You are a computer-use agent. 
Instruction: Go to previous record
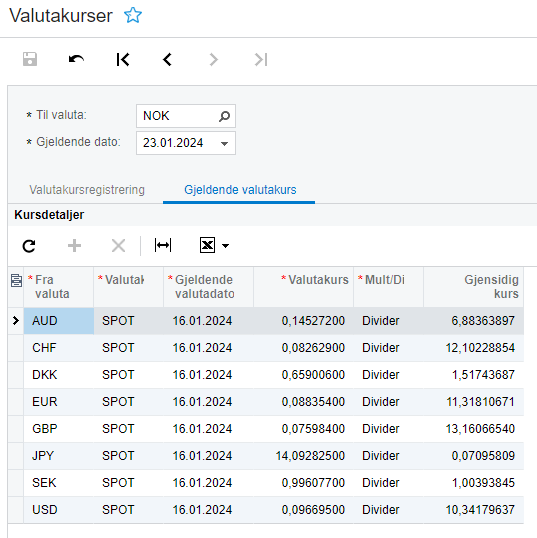coord(167,59)
